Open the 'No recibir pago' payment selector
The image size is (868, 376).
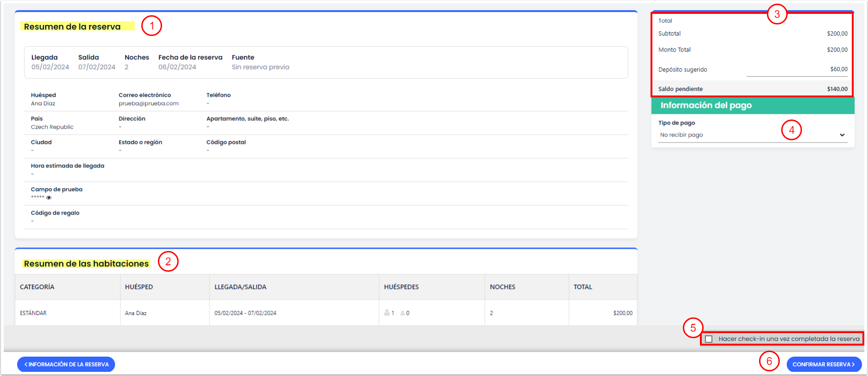(748, 135)
